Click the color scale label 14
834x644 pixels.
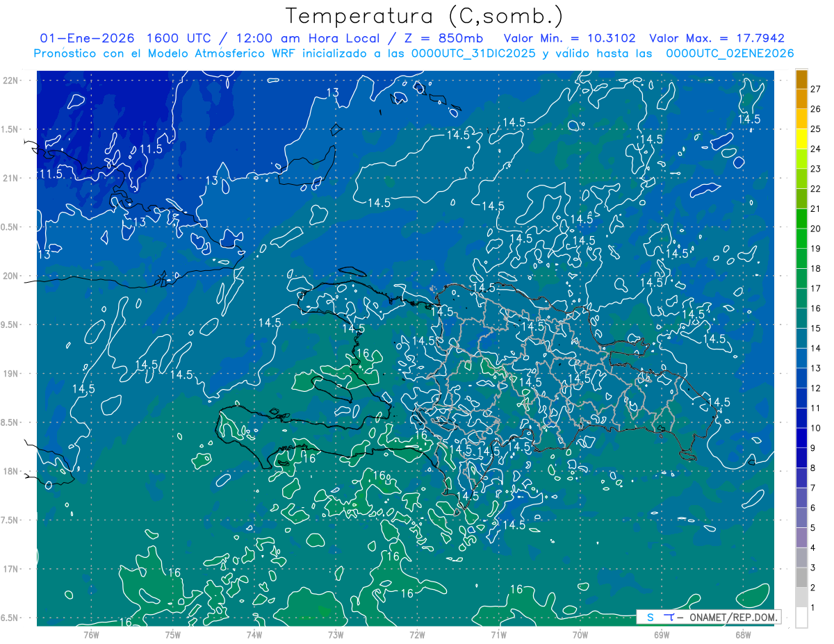click(x=816, y=348)
